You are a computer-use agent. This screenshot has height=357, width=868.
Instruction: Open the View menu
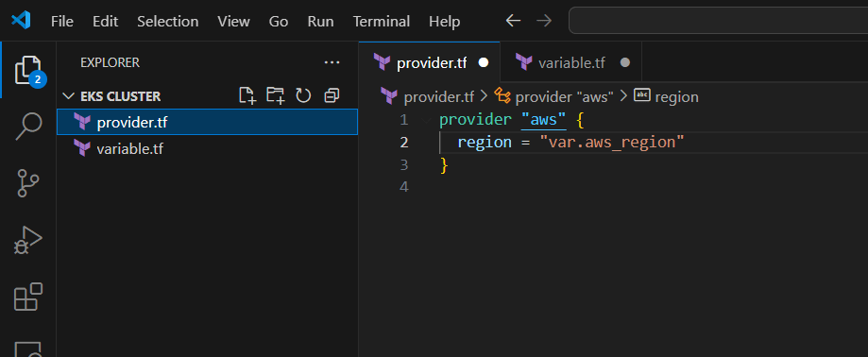(233, 22)
